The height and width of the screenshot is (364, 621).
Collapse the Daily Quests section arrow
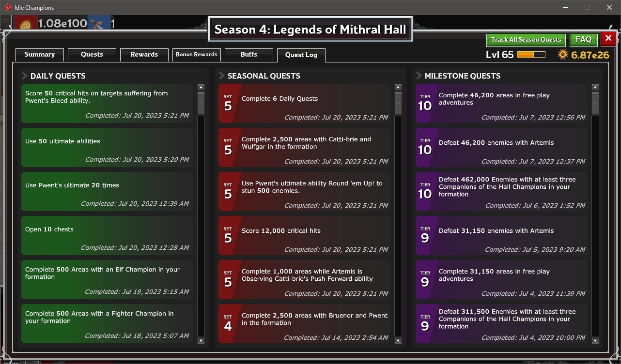(25, 76)
